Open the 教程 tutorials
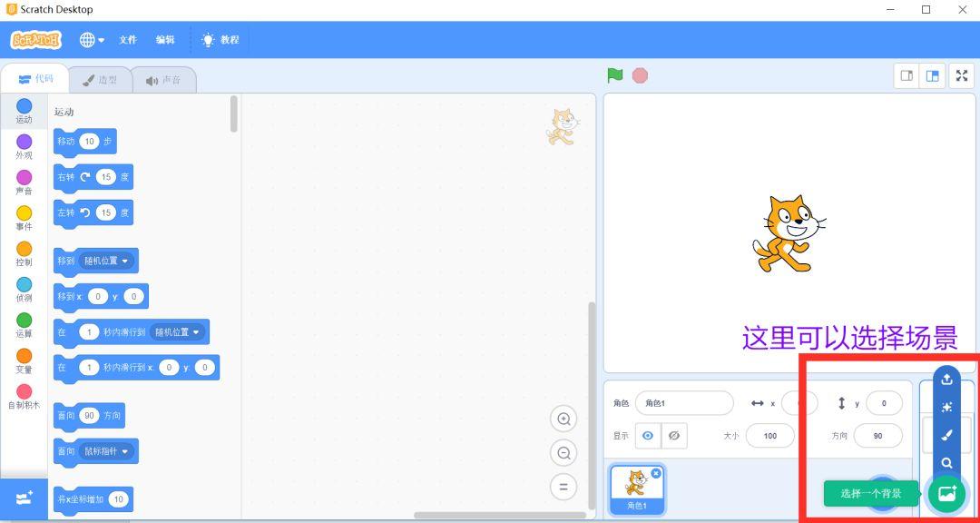This screenshot has height=523, width=980. [220, 40]
